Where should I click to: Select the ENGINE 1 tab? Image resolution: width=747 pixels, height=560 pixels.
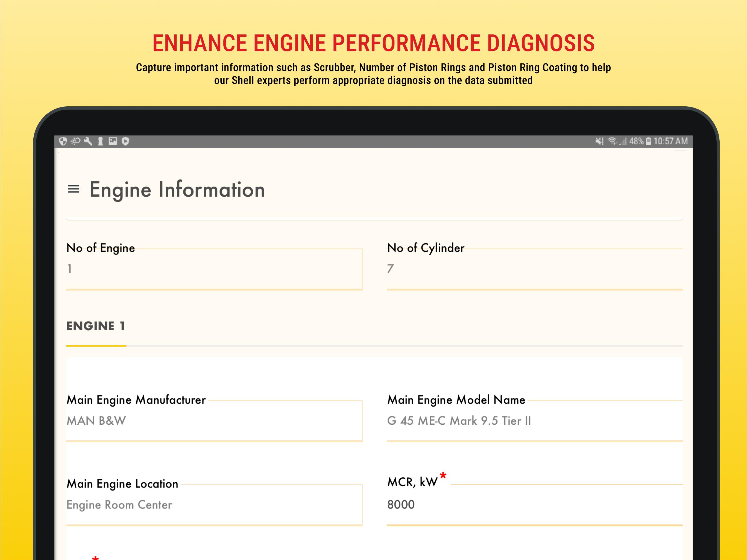pyautogui.click(x=96, y=326)
